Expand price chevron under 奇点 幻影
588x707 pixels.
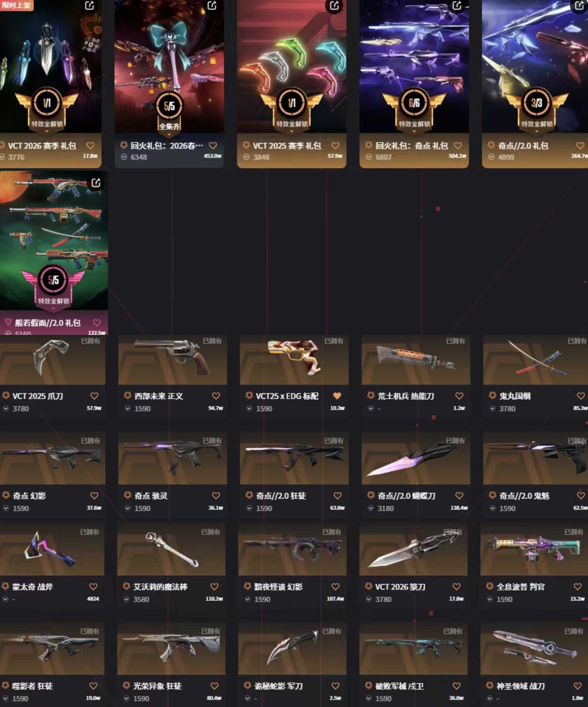click(6, 508)
